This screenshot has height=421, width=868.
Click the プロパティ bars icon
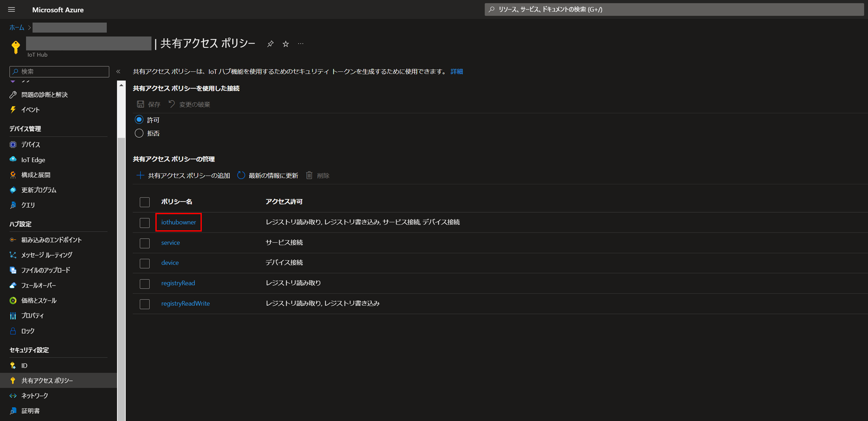pos(13,316)
